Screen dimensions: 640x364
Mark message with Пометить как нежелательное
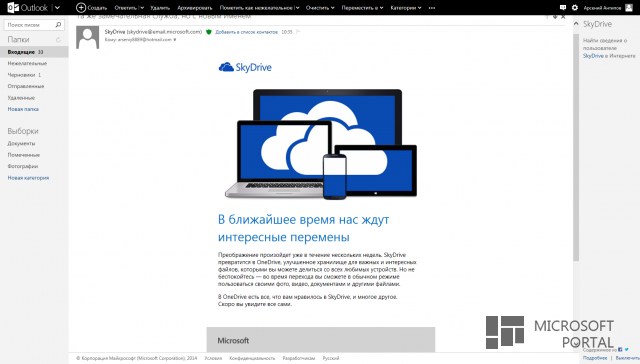point(256,8)
